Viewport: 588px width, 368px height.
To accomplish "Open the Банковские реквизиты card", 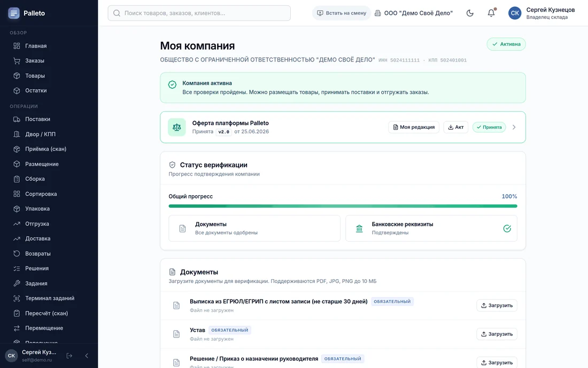I will tap(431, 228).
